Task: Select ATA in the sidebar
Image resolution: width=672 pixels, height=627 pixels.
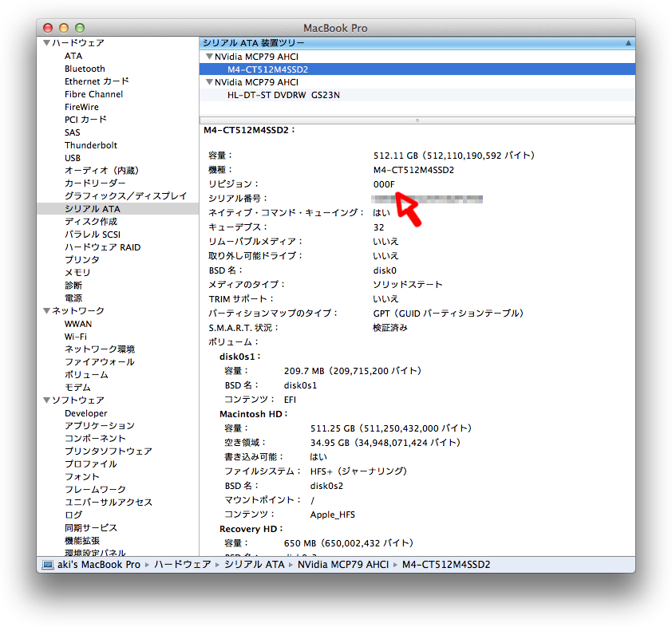Action: 73,56
